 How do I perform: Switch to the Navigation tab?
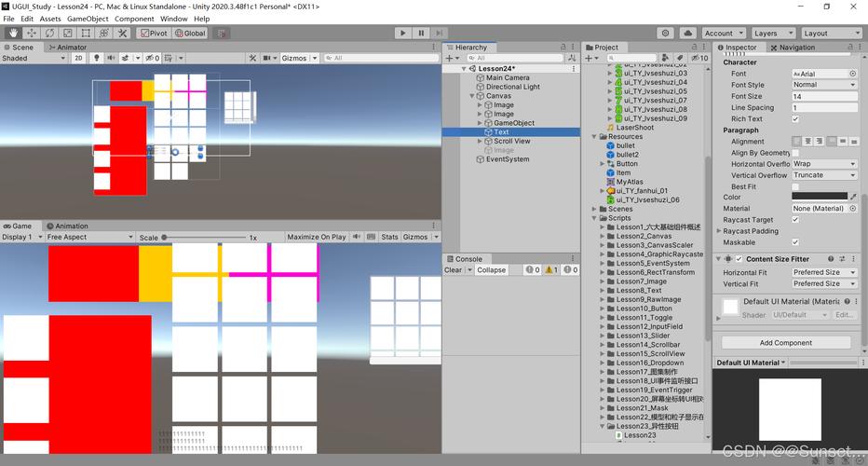[793, 48]
